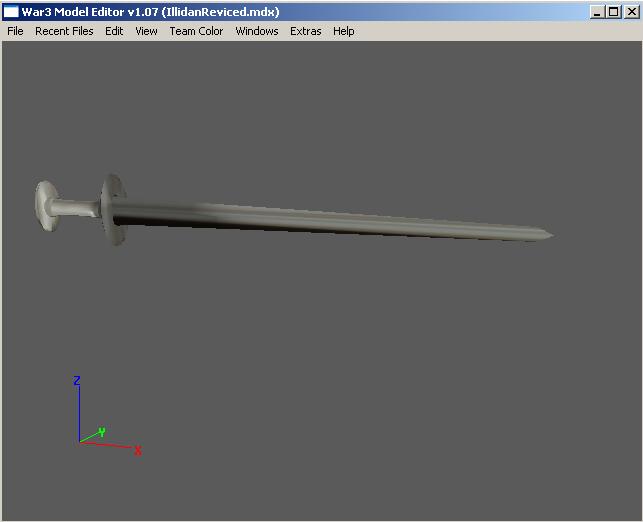Open the Recent Files menu

(x=64, y=31)
